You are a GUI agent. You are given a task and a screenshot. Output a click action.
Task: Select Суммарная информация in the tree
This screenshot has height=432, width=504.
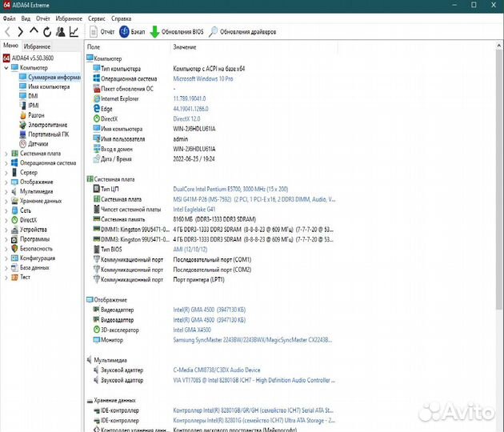tap(50, 77)
